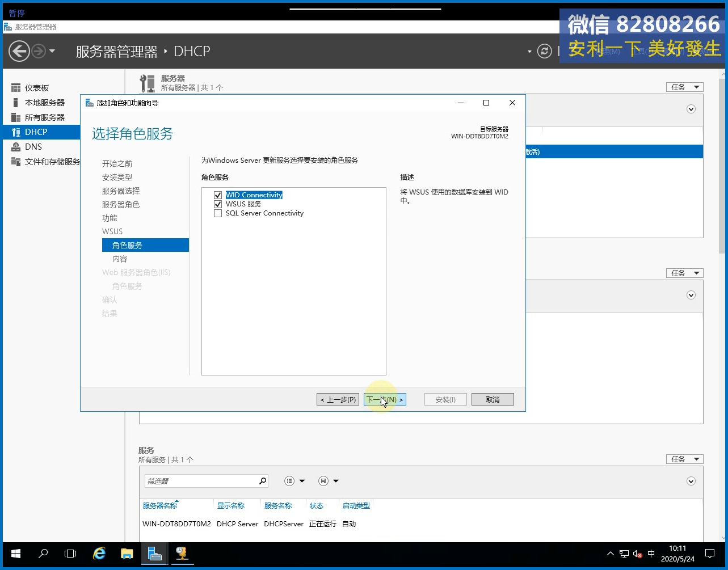Collapse the services panel with chevron button
The image size is (728, 570).
(x=691, y=481)
